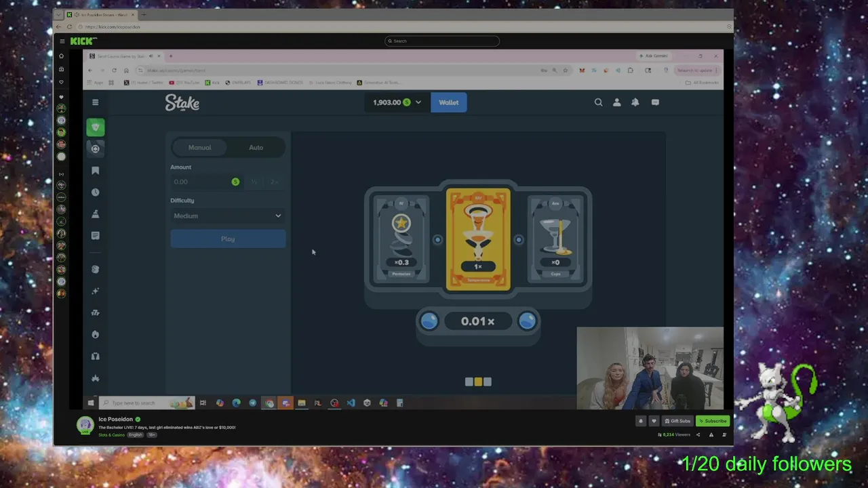Open a new tab in inner browser
Viewport: 868px width, 488px height.
click(171, 56)
